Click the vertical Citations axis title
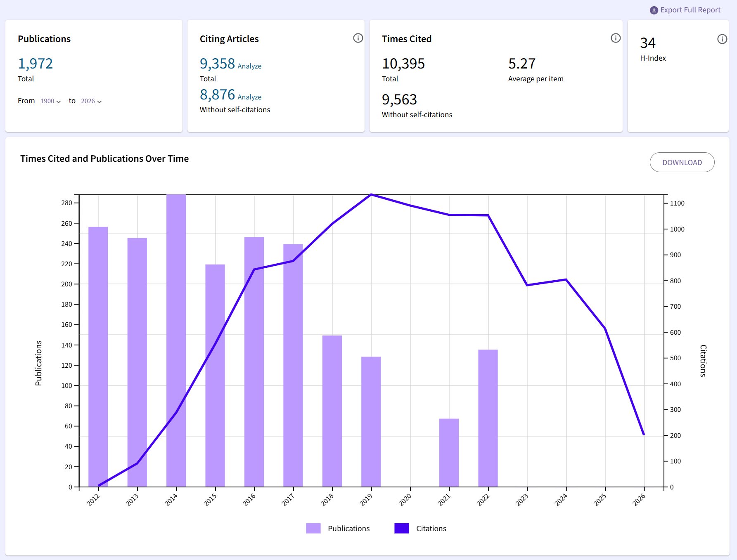This screenshot has height=560, width=737. pyautogui.click(x=703, y=361)
